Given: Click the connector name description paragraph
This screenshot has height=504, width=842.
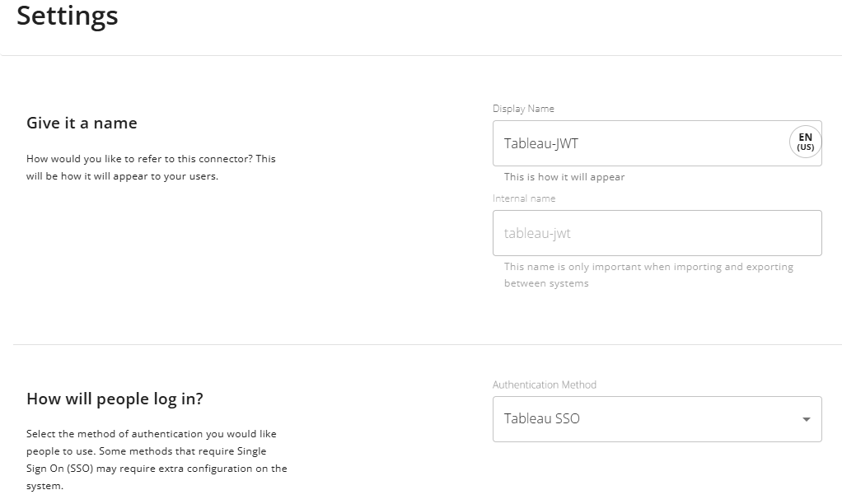Looking at the screenshot, I should coord(151,167).
